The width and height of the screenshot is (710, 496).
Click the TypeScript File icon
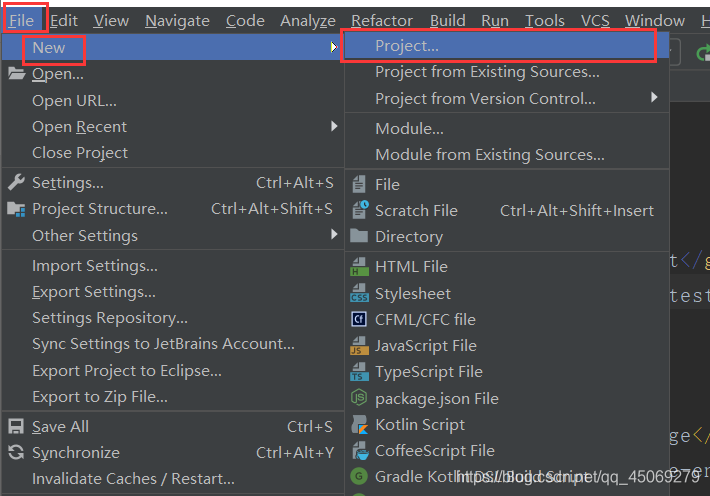360,371
